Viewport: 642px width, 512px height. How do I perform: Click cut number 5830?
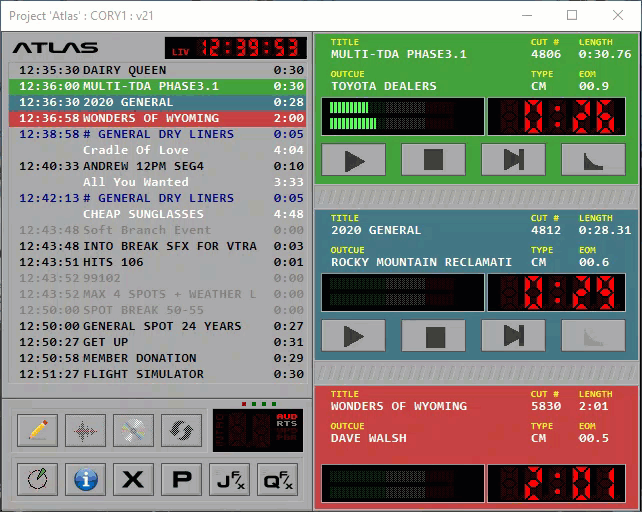(546, 406)
